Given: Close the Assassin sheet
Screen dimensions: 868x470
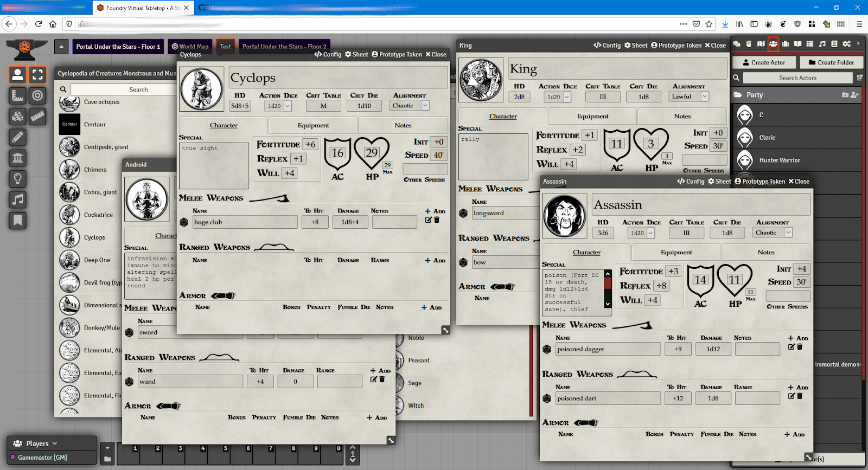Looking at the screenshot, I should [799, 182].
